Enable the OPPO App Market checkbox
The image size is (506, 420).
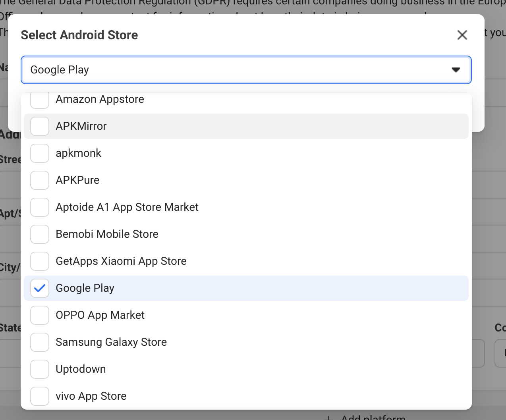pyautogui.click(x=40, y=315)
